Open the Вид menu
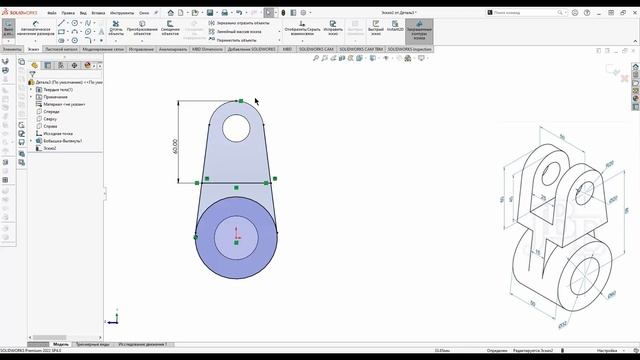The width and height of the screenshot is (640, 360). [x=83, y=13]
